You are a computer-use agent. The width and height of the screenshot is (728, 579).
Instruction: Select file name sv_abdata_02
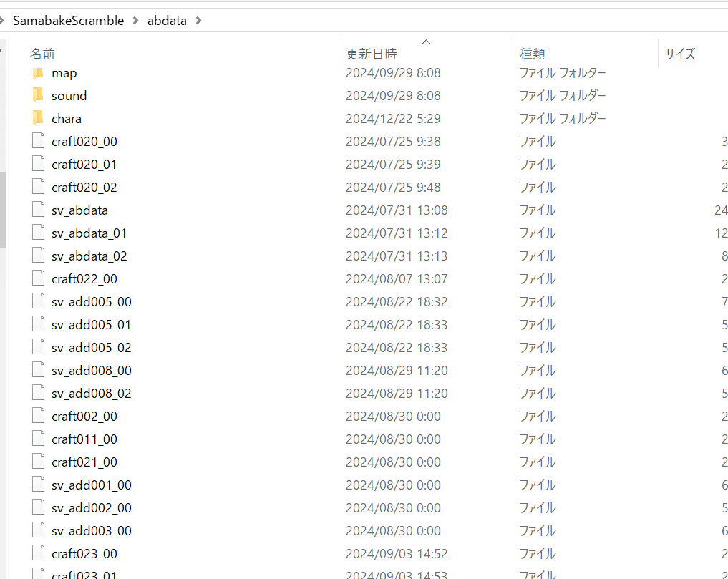click(89, 256)
